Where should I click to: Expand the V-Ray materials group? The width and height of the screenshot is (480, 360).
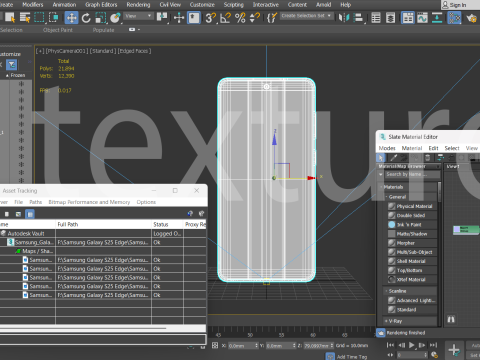pos(386,321)
